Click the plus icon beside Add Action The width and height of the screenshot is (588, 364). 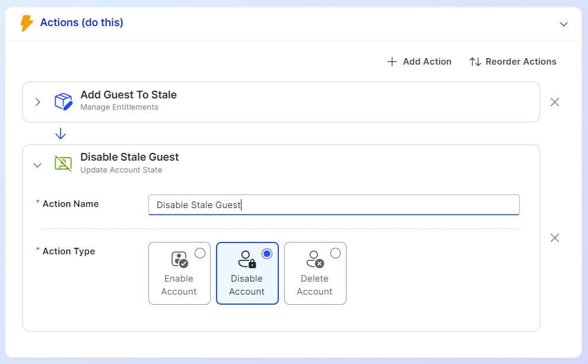coord(392,62)
